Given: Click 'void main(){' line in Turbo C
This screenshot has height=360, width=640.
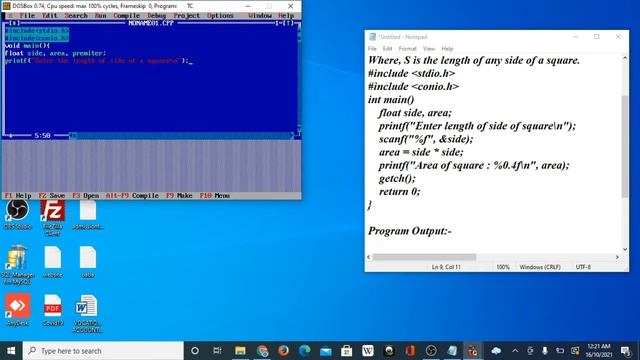Looking at the screenshot, I should coord(27,46).
